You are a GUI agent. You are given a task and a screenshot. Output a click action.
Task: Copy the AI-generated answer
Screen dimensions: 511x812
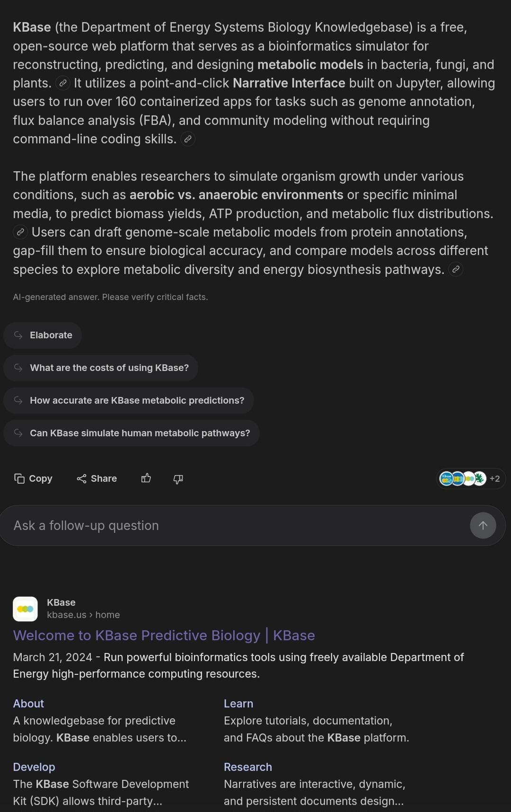[x=33, y=478]
